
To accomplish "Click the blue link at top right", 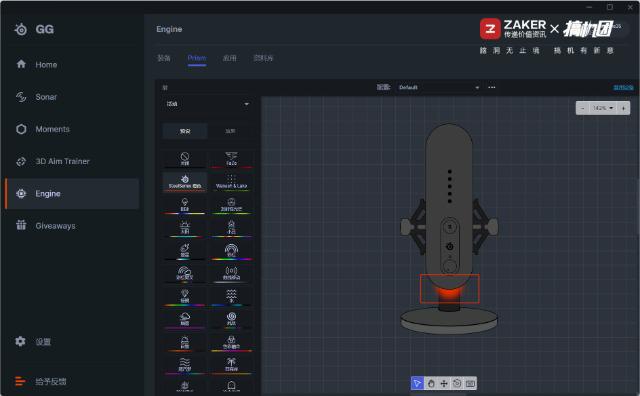I will click(623, 87).
